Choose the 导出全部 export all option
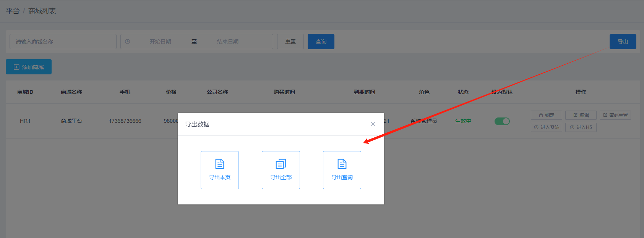644x238 pixels. 281,170
